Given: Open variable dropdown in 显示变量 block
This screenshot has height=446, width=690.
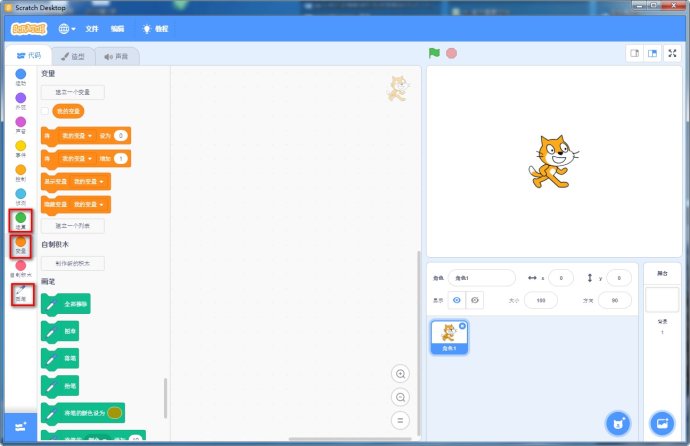Looking at the screenshot, I should point(88,182).
